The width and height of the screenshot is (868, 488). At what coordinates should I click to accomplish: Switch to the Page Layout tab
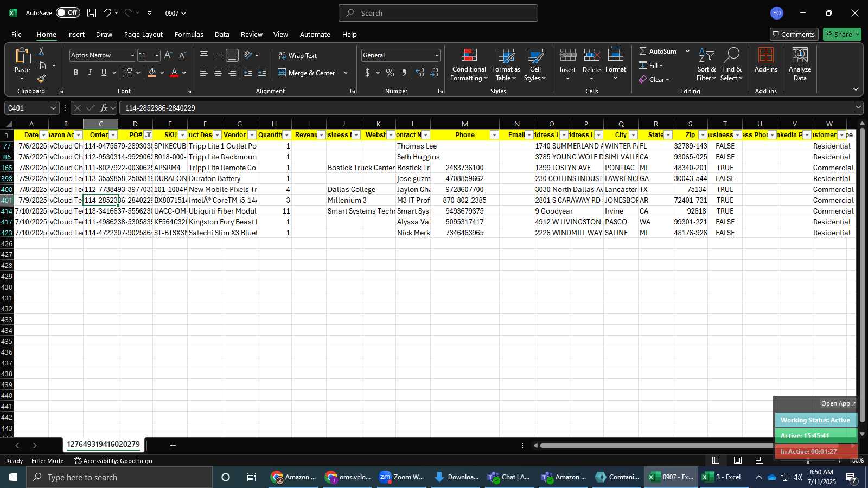point(143,34)
